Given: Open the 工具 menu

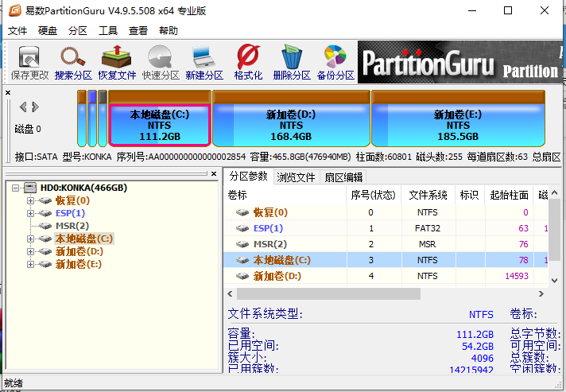Looking at the screenshot, I should click(108, 31).
